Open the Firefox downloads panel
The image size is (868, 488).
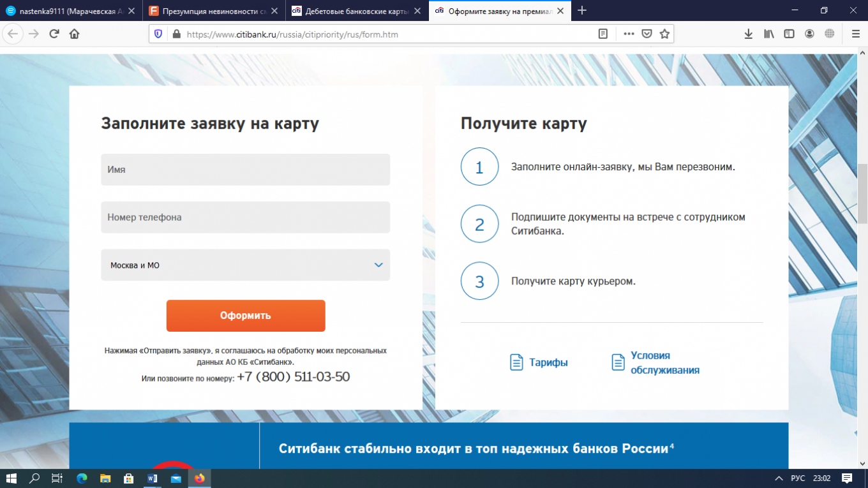click(749, 34)
